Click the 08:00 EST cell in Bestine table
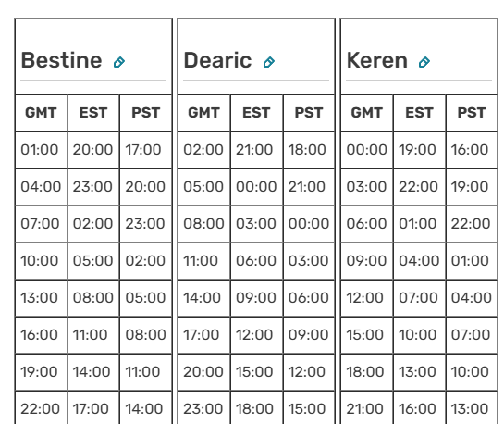Screen dimensions: 504x424 point(93,298)
